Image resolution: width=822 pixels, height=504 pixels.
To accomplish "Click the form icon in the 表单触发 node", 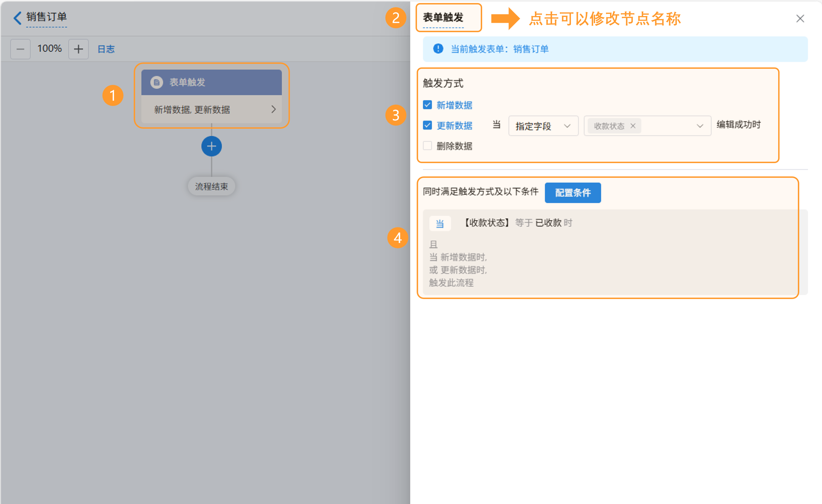I will (156, 82).
